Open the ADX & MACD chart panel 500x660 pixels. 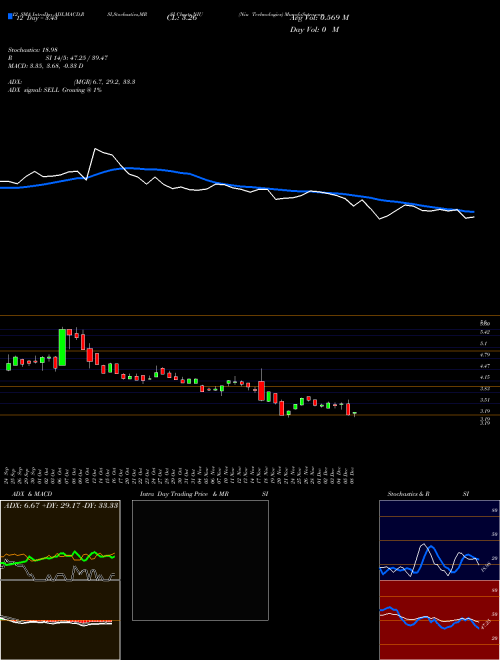[x=60, y=580]
